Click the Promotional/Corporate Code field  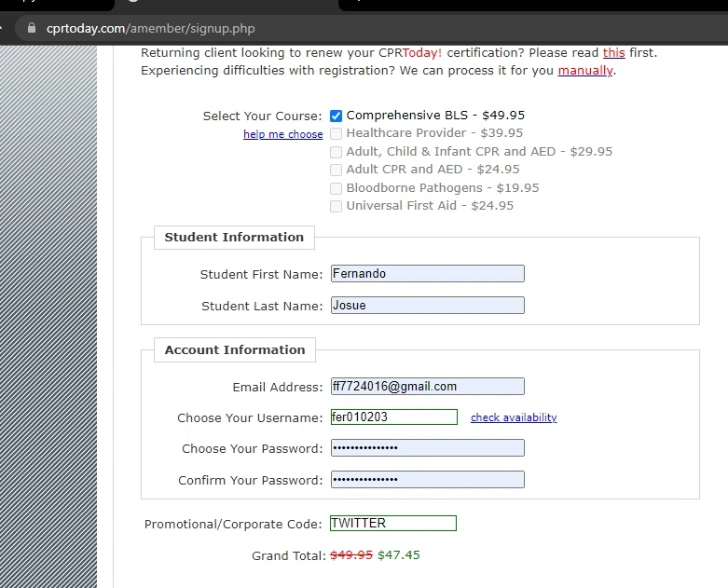point(393,523)
